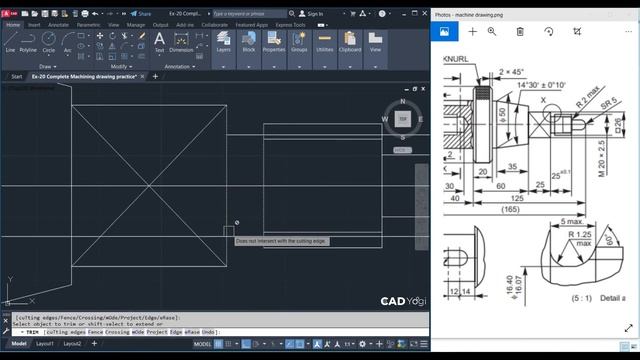This screenshot has width=640, height=360.
Task: Click the Groups panel icon
Action: tap(299, 39)
